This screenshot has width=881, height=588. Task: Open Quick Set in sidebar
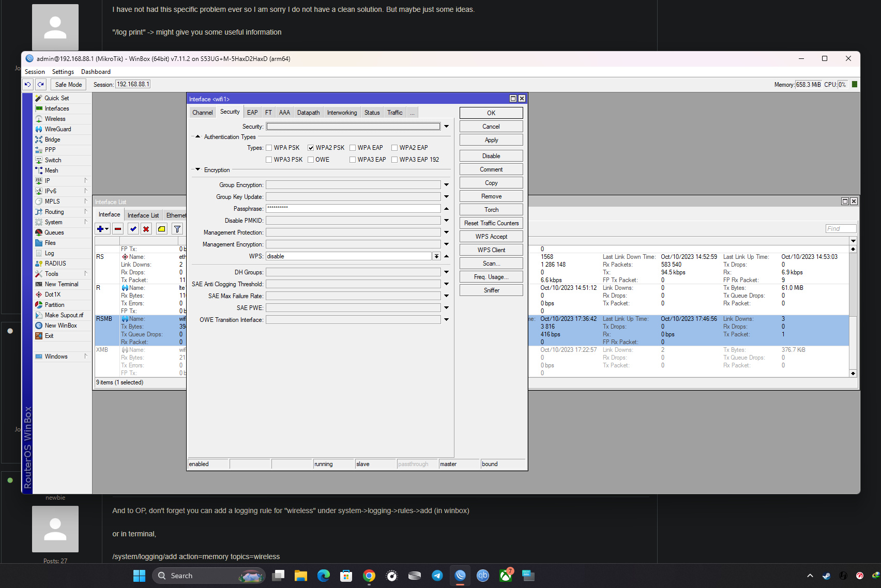coord(56,98)
